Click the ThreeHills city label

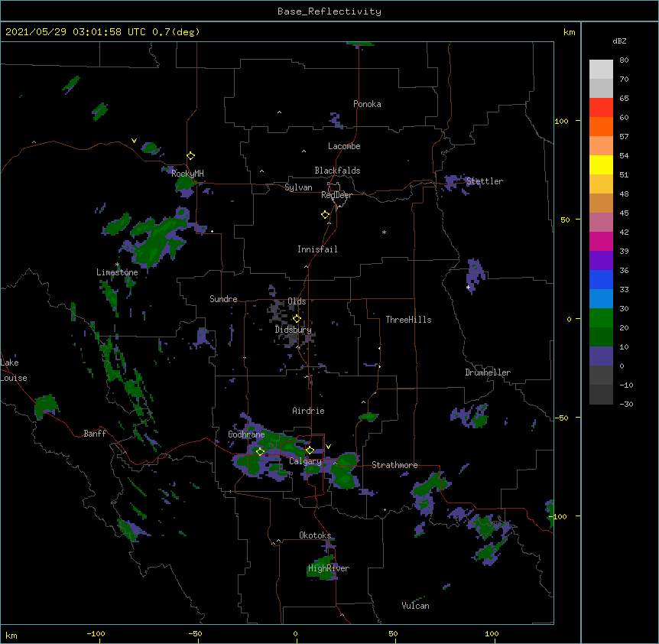(x=408, y=320)
